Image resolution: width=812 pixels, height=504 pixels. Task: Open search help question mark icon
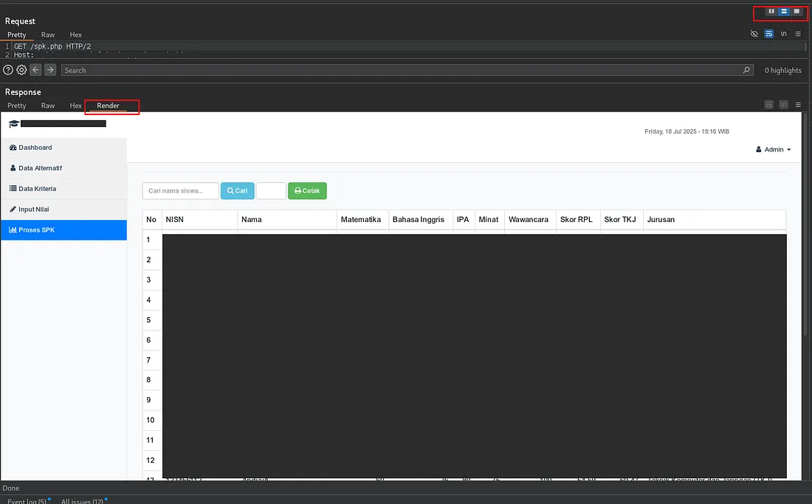click(x=8, y=70)
